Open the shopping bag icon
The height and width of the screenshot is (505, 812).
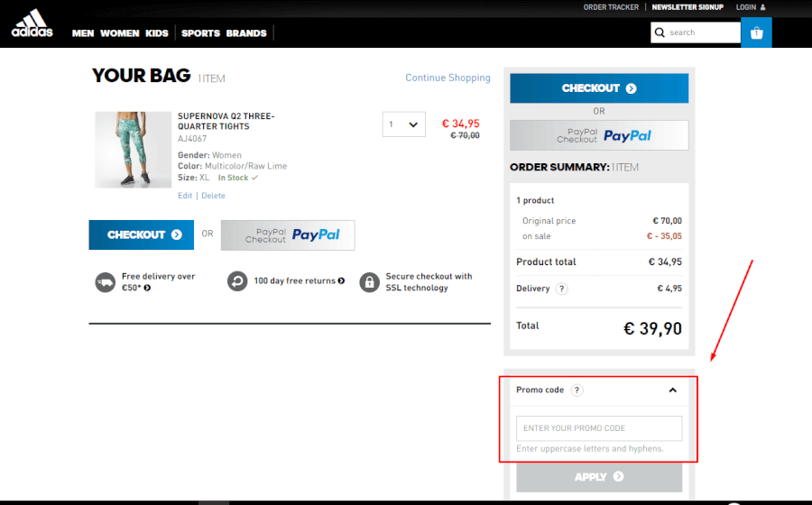[x=757, y=32]
